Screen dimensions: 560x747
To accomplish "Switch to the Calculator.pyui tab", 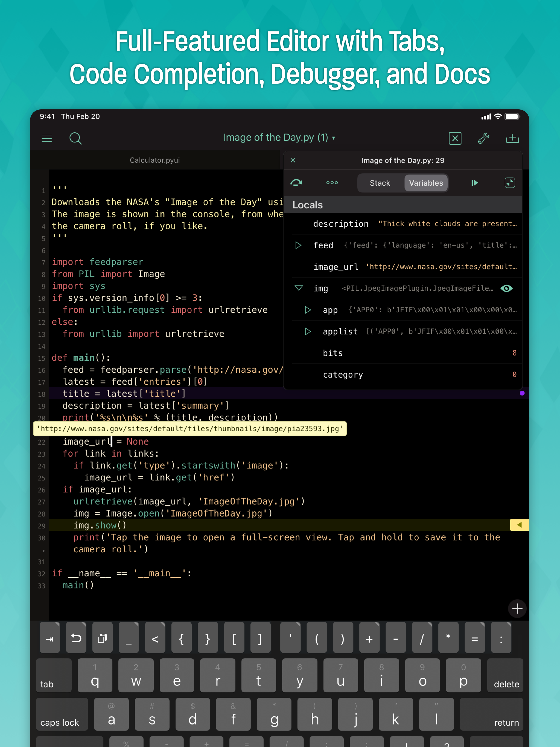I will coord(155,160).
